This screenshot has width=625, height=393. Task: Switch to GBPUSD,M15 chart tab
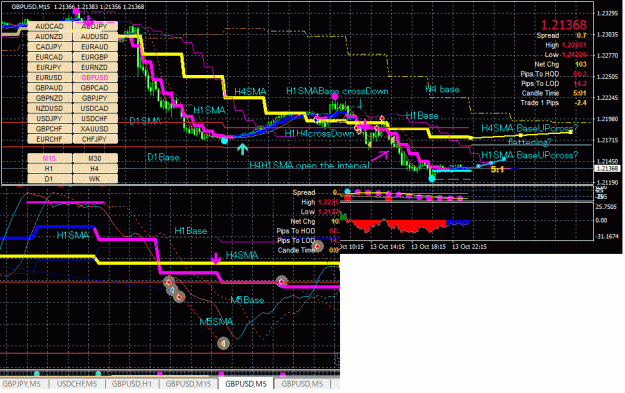tap(188, 384)
